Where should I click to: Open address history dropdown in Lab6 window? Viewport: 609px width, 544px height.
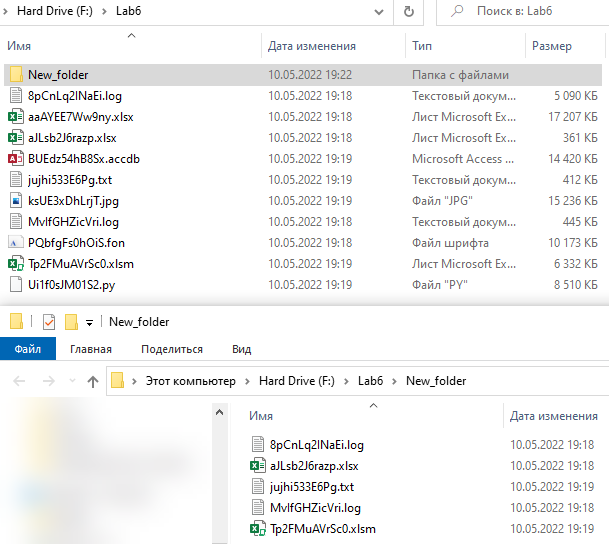(x=379, y=12)
